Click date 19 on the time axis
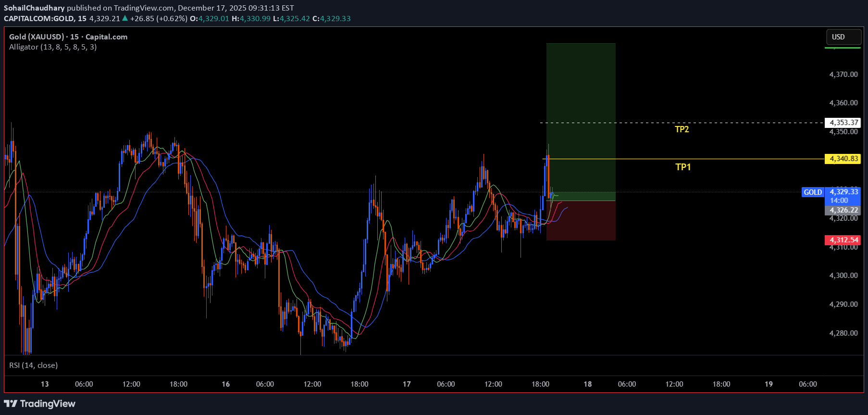 point(769,384)
